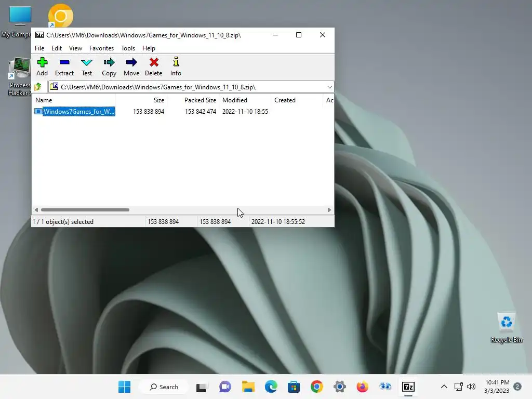532x399 pixels.
Task: Click the taskbar Search box
Action: (x=164, y=387)
